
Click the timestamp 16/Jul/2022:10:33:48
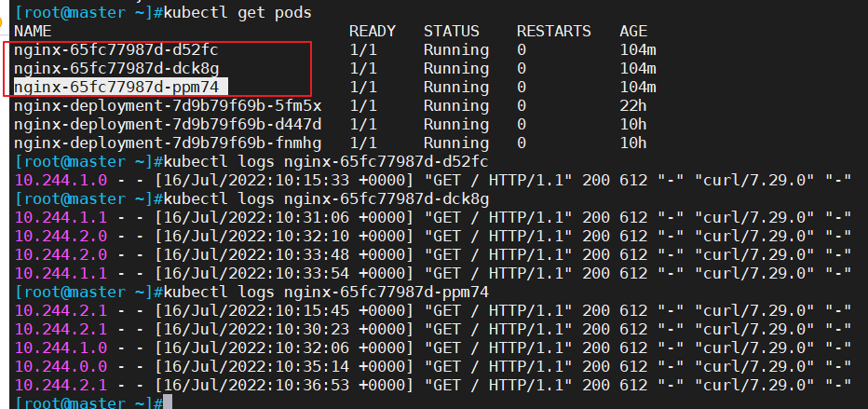click(257, 254)
